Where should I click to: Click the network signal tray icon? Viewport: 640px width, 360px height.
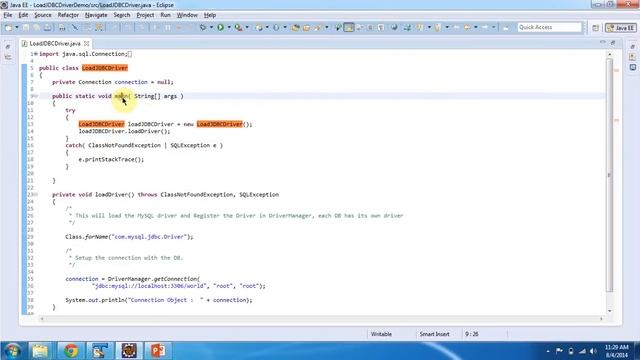point(582,351)
